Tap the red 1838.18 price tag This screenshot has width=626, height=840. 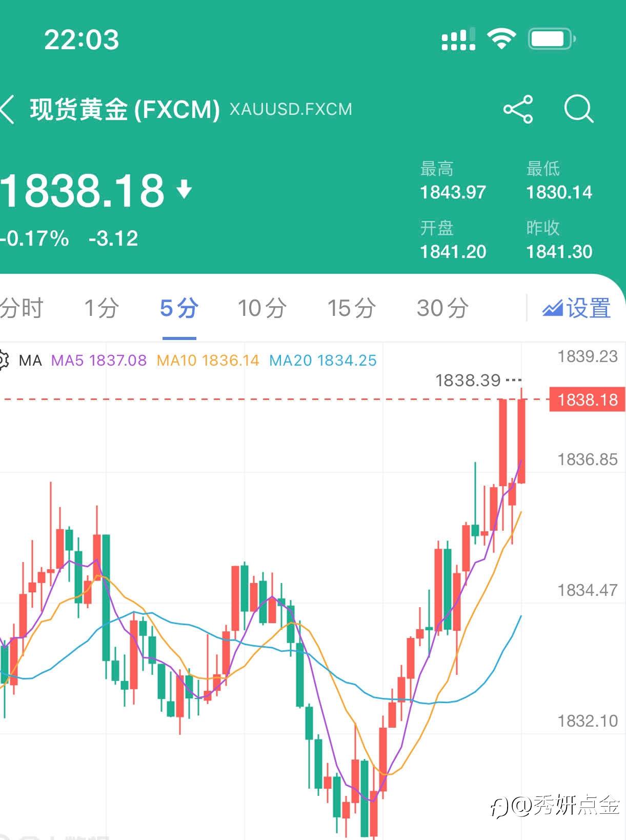pyautogui.click(x=587, y=399)
